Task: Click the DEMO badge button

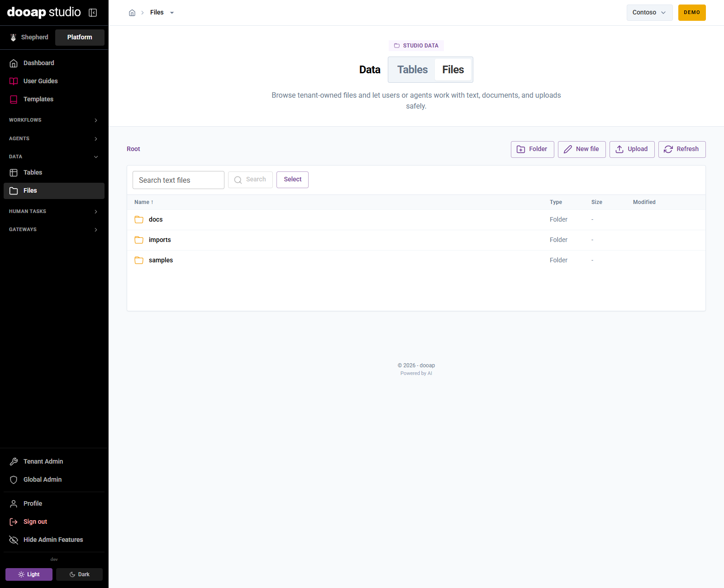Action: coord(692,13)
